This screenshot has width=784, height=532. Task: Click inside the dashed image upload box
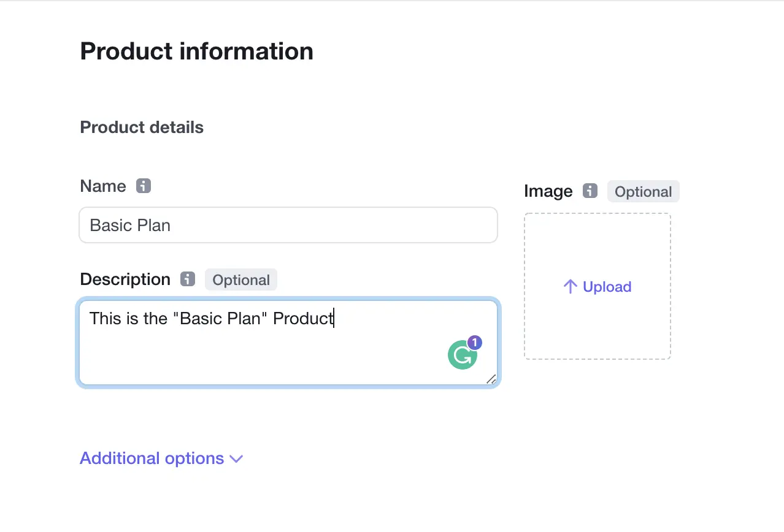pos(598,286)
